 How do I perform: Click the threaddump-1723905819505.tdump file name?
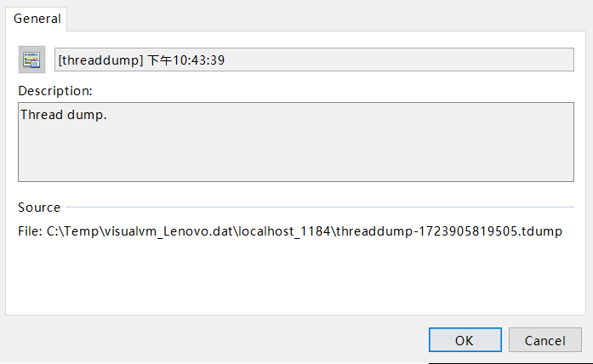[x=449, y=231]
